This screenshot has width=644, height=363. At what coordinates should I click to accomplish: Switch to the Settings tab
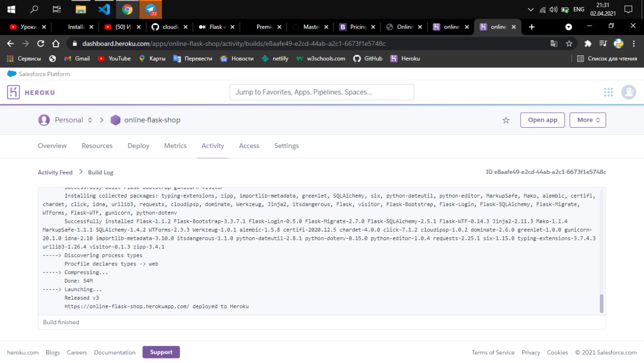point(286,146)
